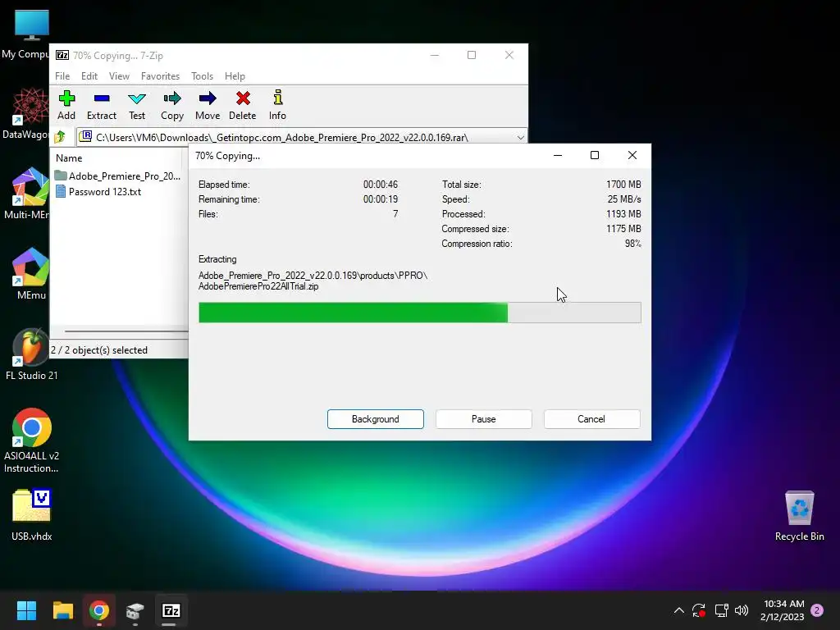Open the ASIO4ALL v2 Instruction shortcut
The height and width of the screenshot is (630, 840).
[31, 441]
